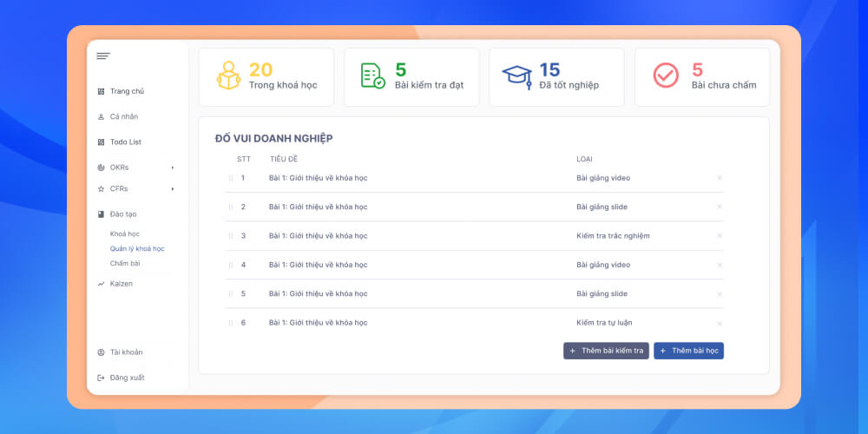Viewport: 868px width, 434px height.
Task: Click the title text in row 6
Action: coord(319,323)
